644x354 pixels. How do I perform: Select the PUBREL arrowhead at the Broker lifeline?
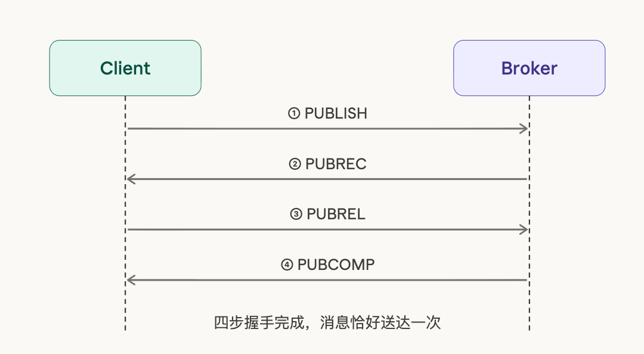[x=524, y=229]
